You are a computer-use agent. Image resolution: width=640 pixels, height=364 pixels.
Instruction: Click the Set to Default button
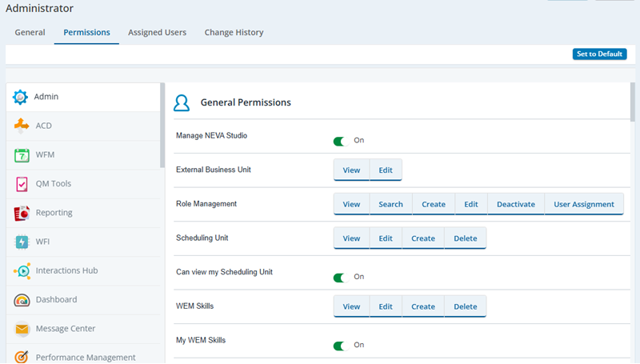(x=599, y=54)
